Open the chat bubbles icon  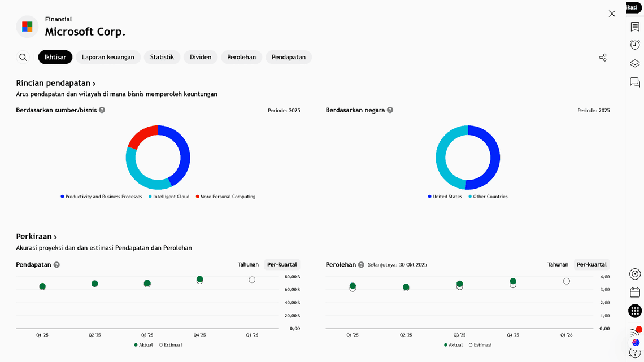click(635, 82)
